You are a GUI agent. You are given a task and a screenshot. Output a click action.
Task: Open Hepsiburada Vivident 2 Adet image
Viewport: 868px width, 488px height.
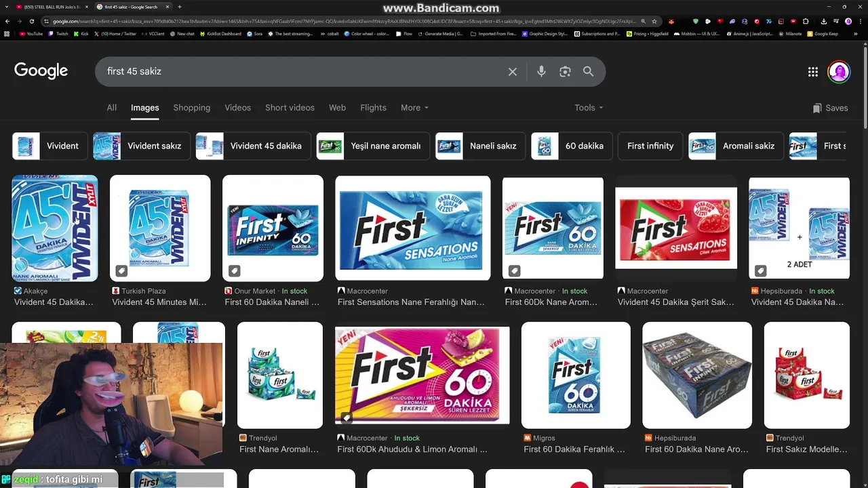pyautogui.click(x=799, y=228)
